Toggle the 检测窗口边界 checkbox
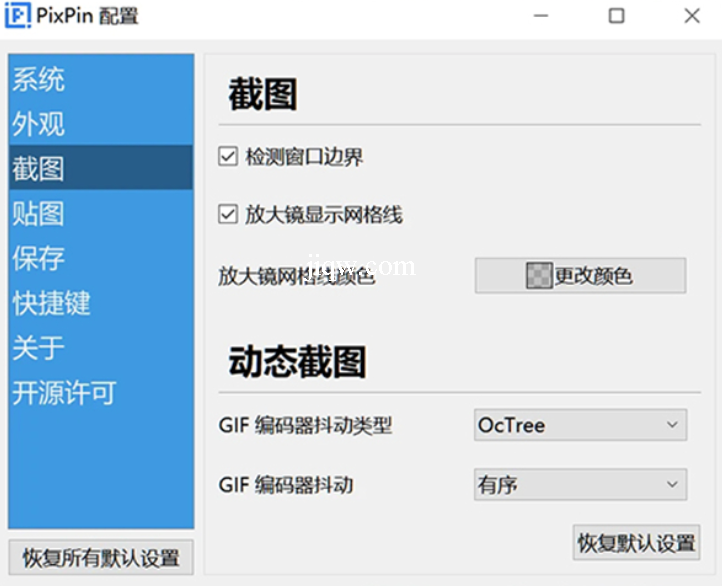722x586 pixels. pyautogui.click(x=228, y=157)
